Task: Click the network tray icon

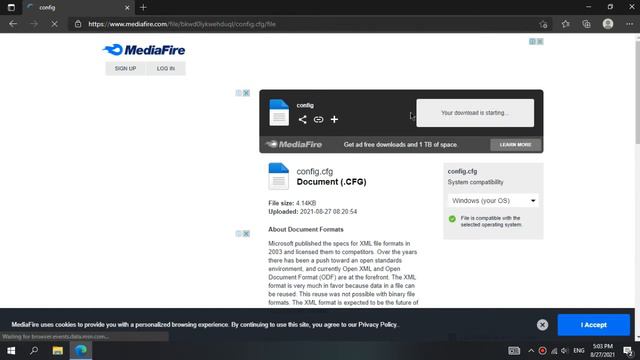Action: [x=554, y=351]
